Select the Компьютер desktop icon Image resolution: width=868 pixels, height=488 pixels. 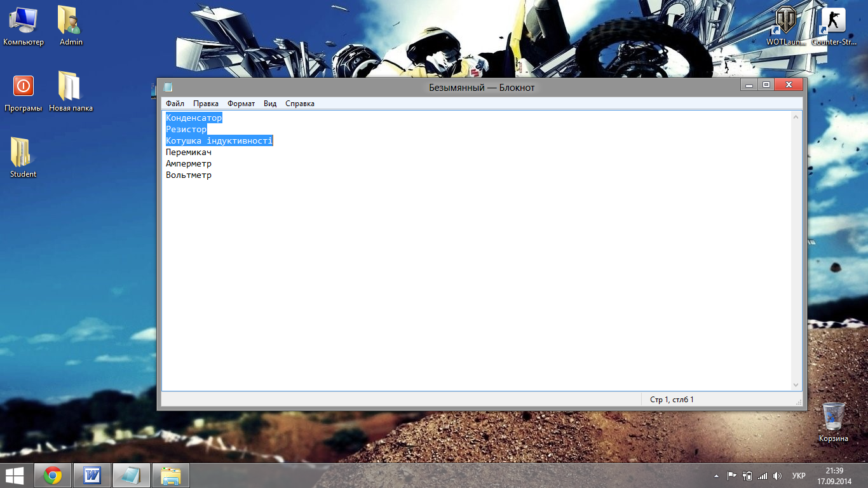(x=24, y=26)
